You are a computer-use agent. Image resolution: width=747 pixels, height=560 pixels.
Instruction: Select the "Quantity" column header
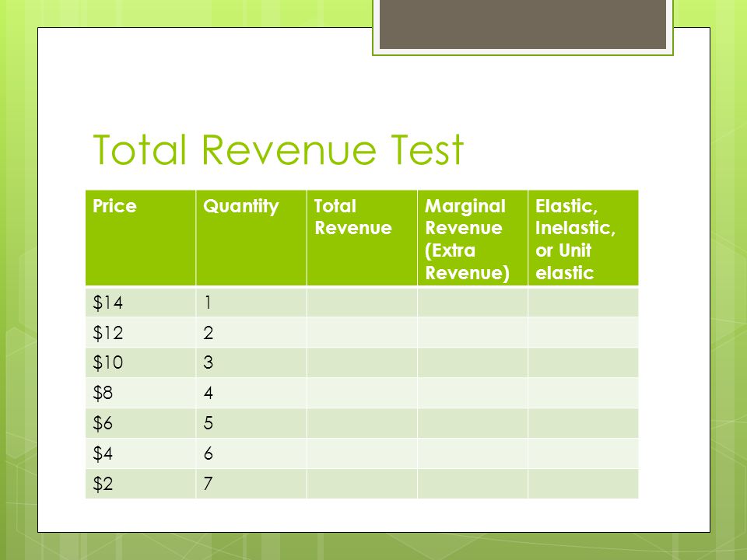click(251, 238)
